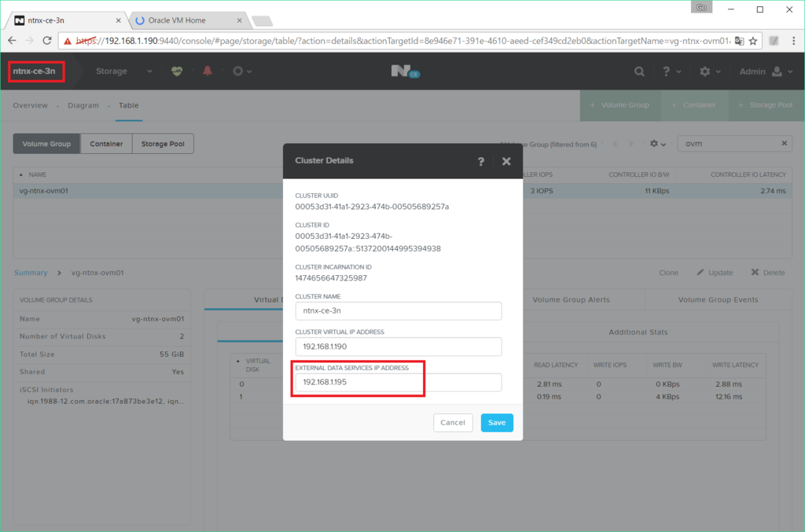Bookmark the page with the star icon
The height and width of the screenshot is (532, 805).
click(x=753, y=41)
